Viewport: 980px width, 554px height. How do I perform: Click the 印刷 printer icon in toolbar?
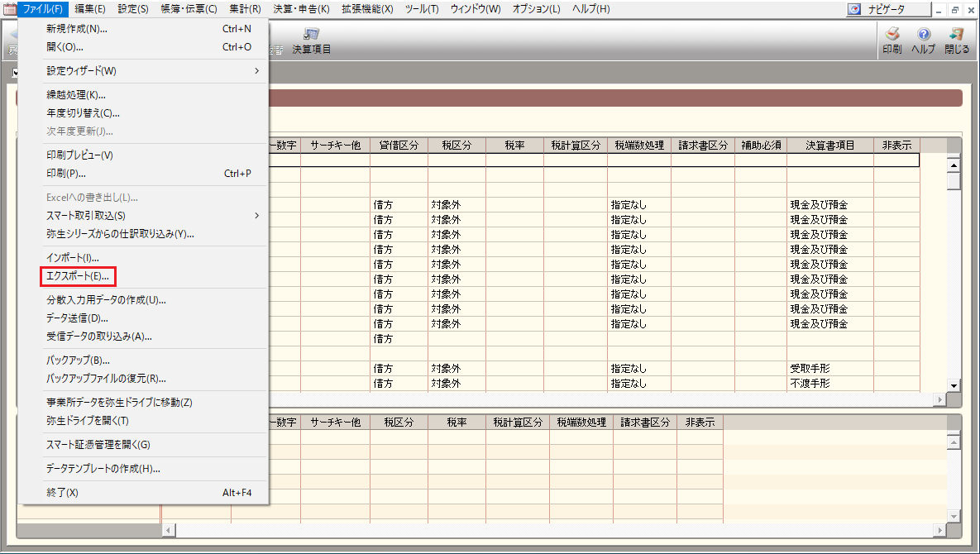coord(892,36)
